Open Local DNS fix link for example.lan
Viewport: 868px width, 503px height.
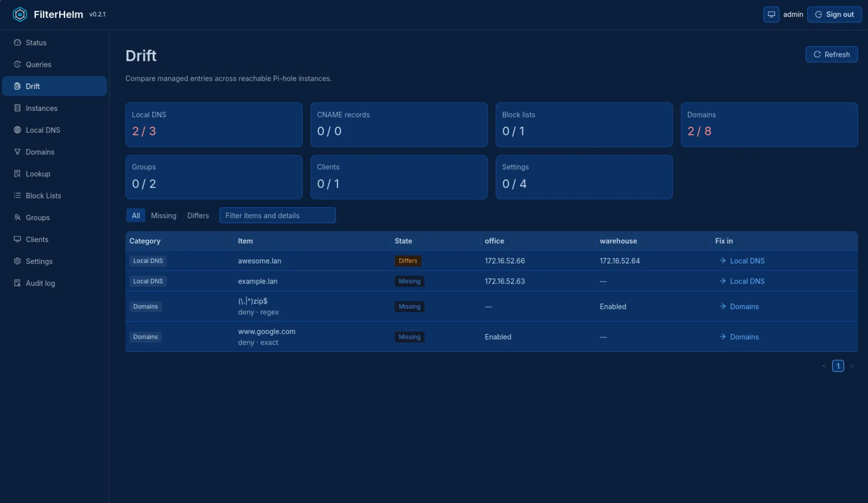[742, 281]
